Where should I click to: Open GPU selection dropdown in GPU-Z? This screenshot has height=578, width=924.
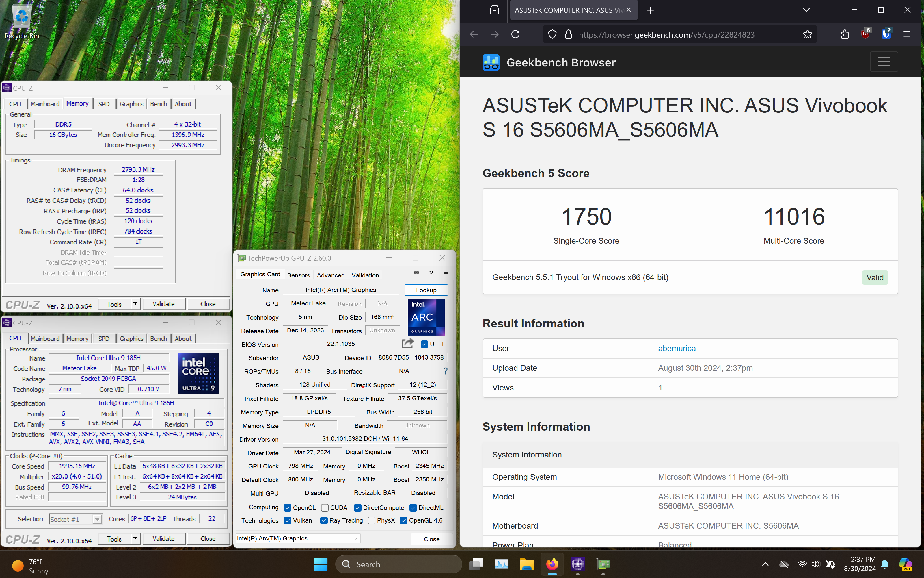[298, 538]
